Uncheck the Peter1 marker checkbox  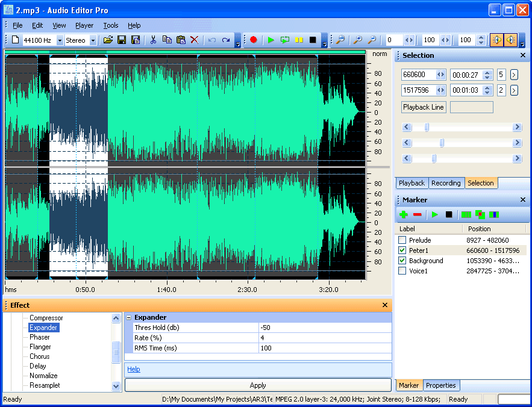(x=402, y=250)
